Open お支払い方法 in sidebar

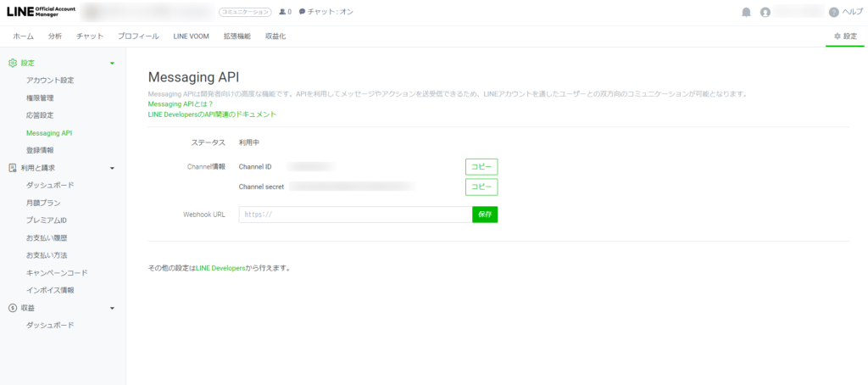pyautogui.click(x=47, y=255)
